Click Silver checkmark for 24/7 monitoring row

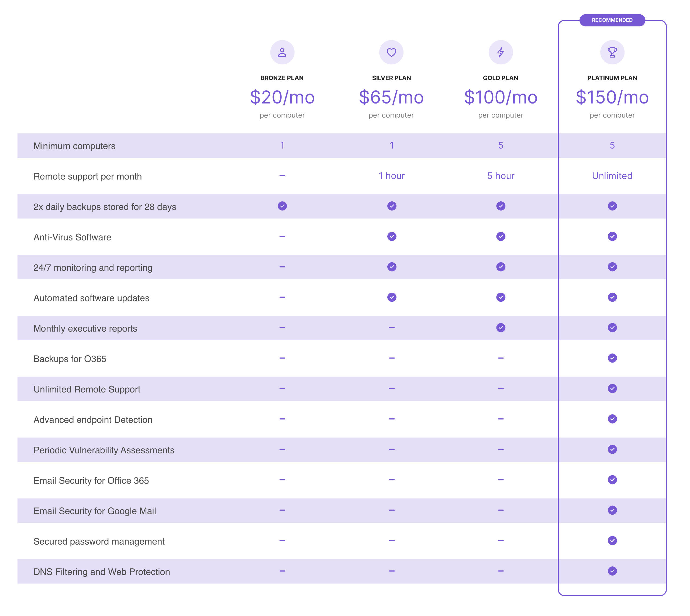(392, 267)
